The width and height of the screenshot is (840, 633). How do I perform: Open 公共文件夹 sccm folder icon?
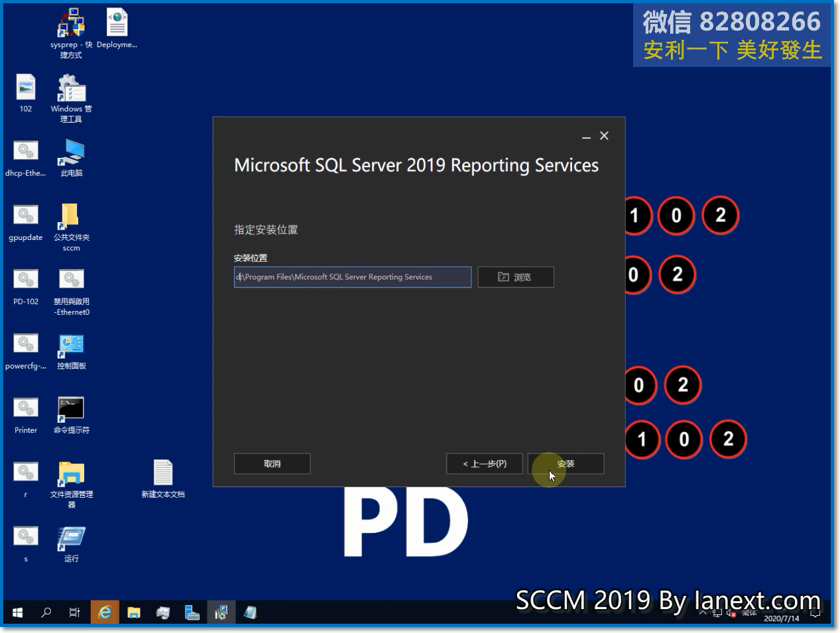(x=71, y=227)
